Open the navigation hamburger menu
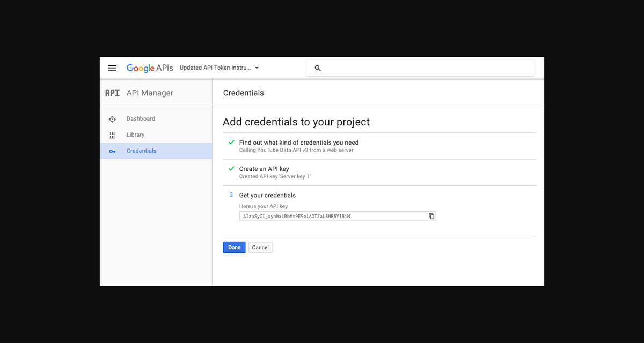 point(112,68)
